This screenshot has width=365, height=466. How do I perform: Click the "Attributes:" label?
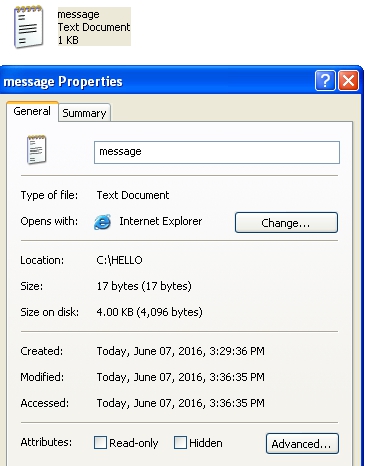pyautogui.click(x=46, y=442)
